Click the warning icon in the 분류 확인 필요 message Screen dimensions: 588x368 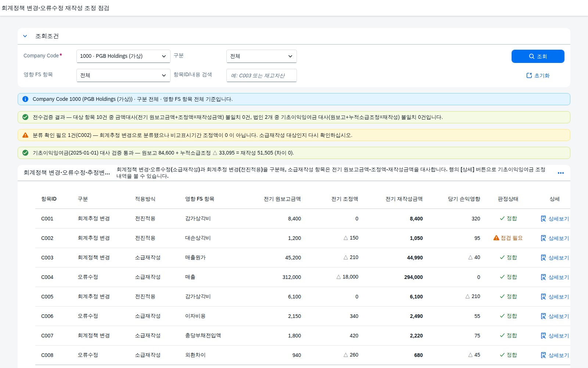[x=25, y=135]
